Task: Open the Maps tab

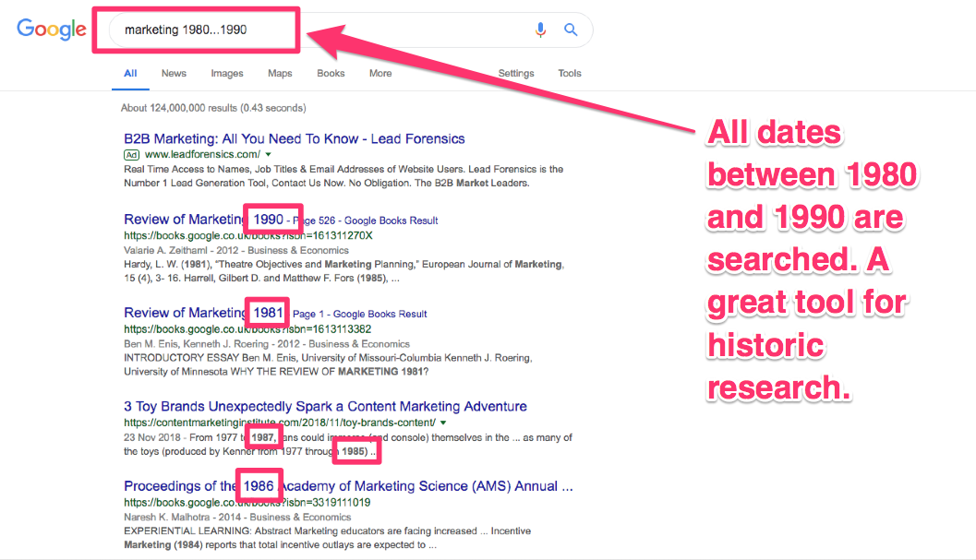Action: click(x=280, y=74)
